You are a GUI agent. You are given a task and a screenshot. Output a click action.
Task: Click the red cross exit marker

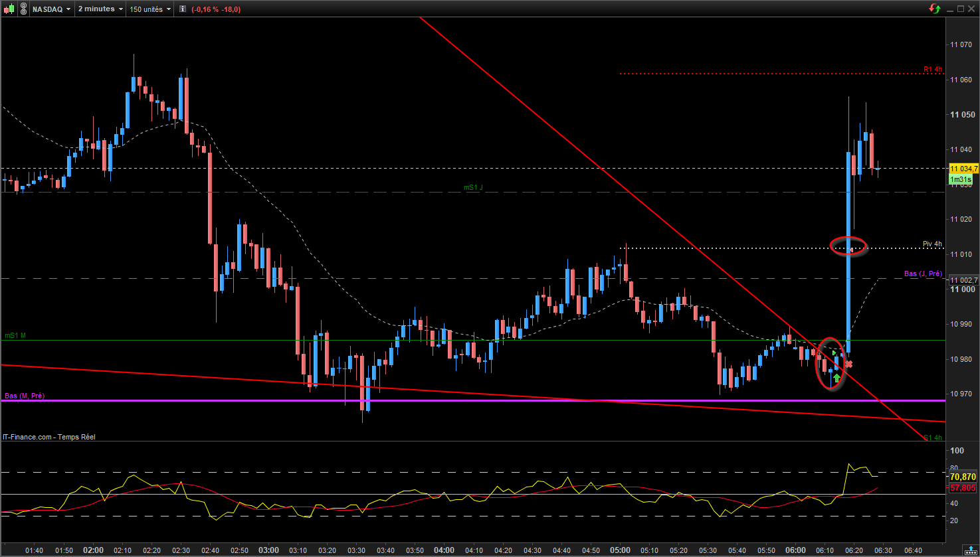(x=848, y=364)
